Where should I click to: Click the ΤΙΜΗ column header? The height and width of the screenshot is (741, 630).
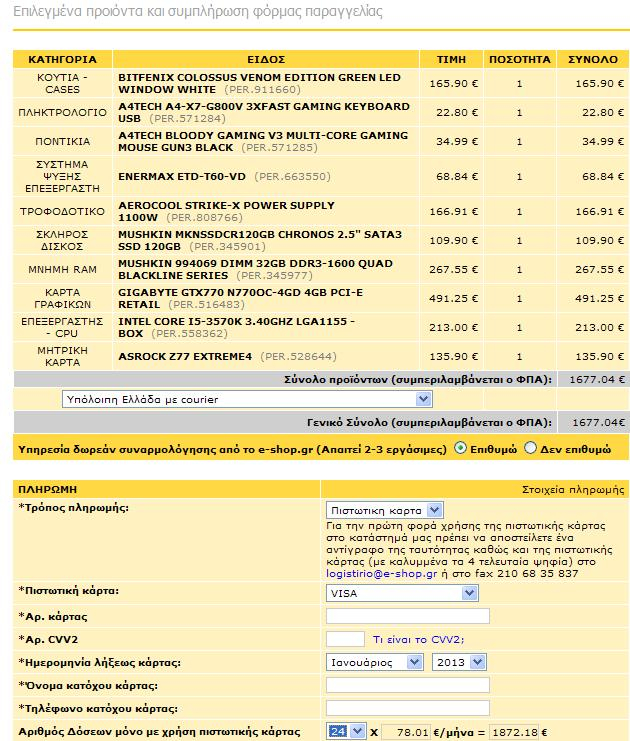point(451,60)
